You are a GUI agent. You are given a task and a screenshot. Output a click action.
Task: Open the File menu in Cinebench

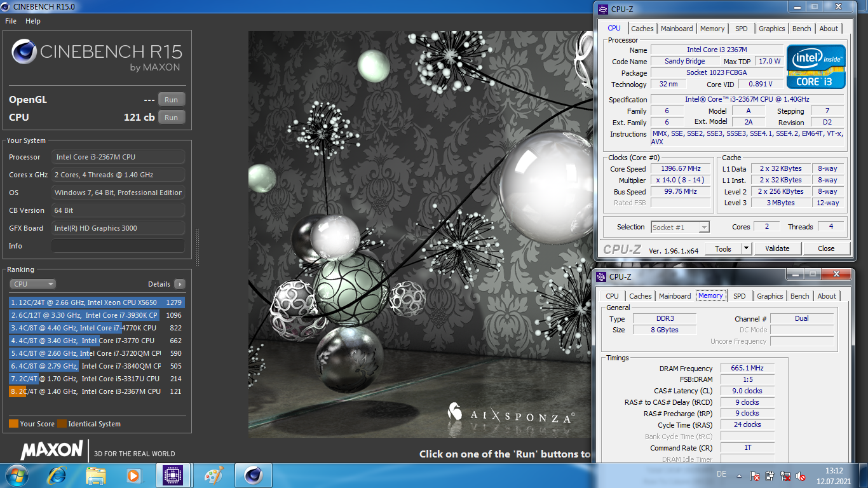tap(11, 21)
